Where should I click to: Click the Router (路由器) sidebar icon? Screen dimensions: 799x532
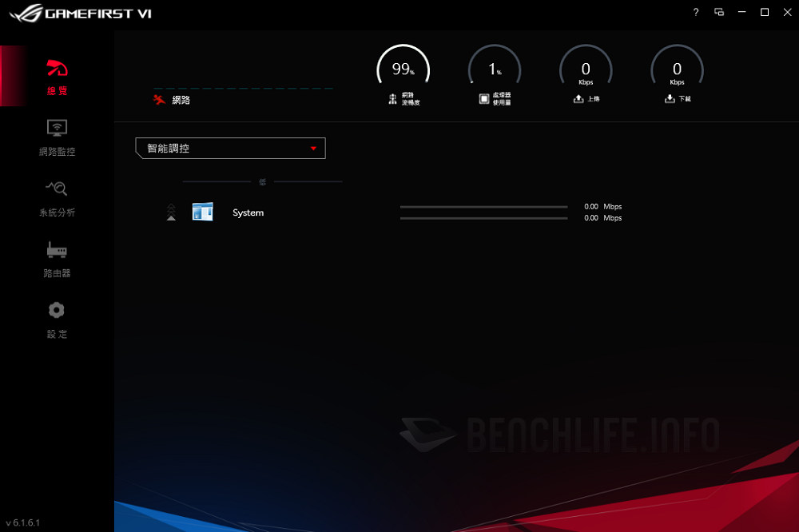point(56,256)
